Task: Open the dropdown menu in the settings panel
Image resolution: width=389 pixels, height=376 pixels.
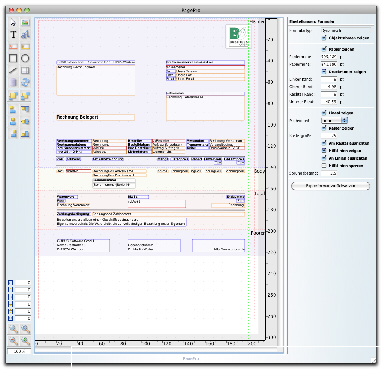Action: tap(334, 120)
